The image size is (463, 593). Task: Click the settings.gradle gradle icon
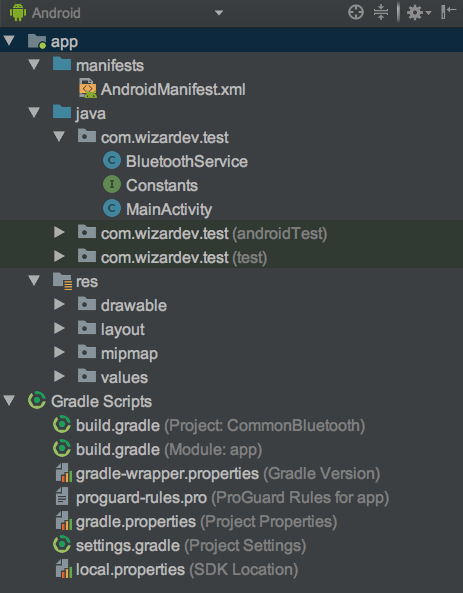click(x=62, y=545)
